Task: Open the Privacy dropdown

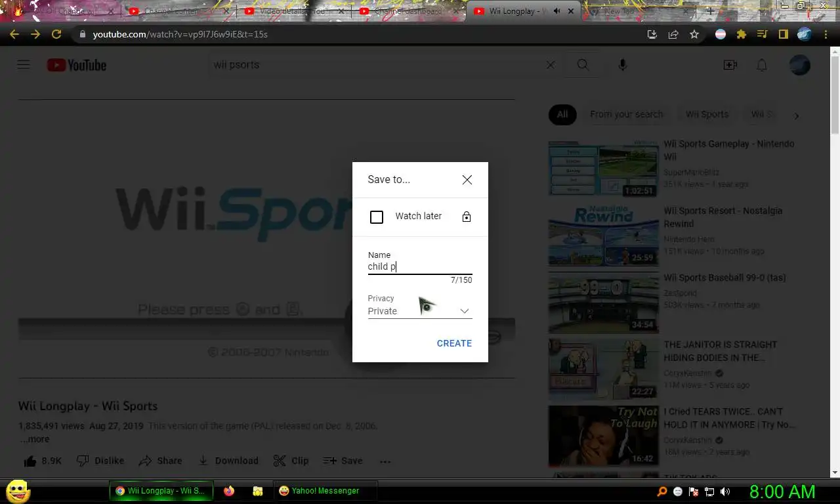Action: (420, 311)
